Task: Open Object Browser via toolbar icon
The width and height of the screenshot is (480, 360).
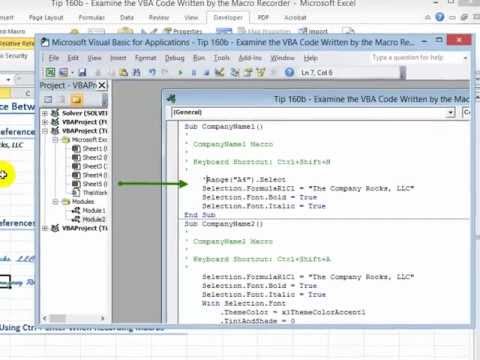Action: tap(260, 72)
